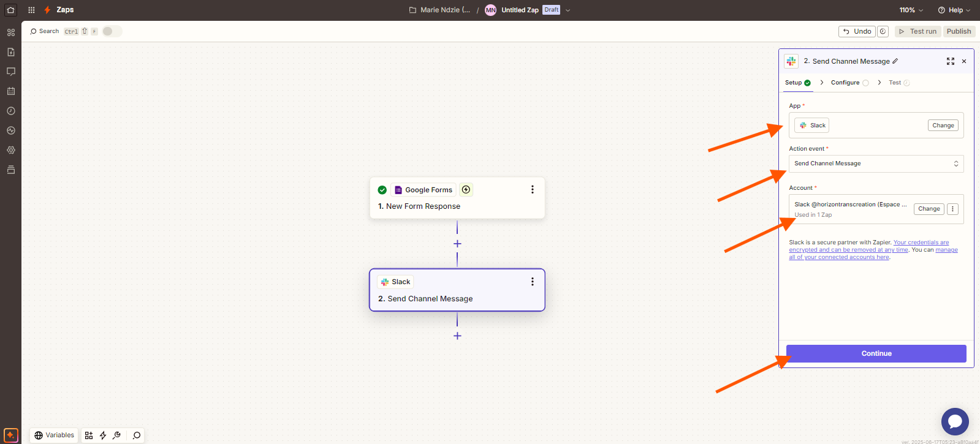
Task: Open version history clock icon beside Undo
Action: 883,31
